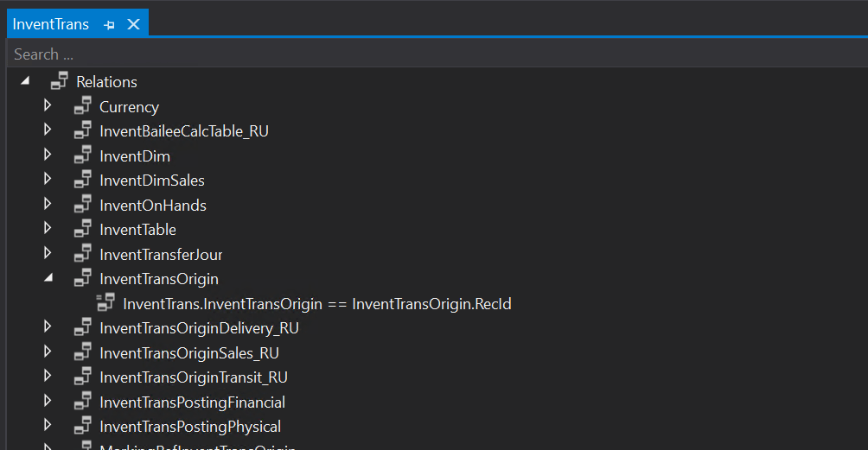Expand the InventDimSales node

click(48, 181)
